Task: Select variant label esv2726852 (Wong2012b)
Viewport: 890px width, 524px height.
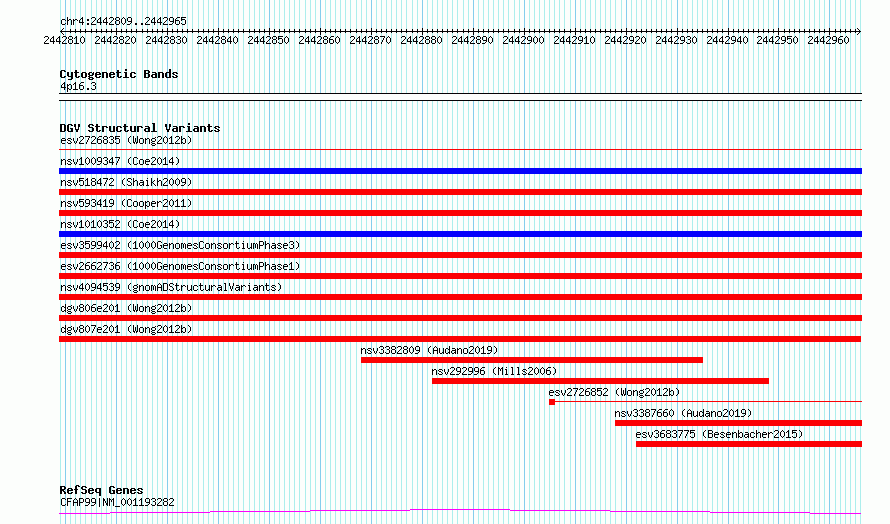Action: [614, 392]
